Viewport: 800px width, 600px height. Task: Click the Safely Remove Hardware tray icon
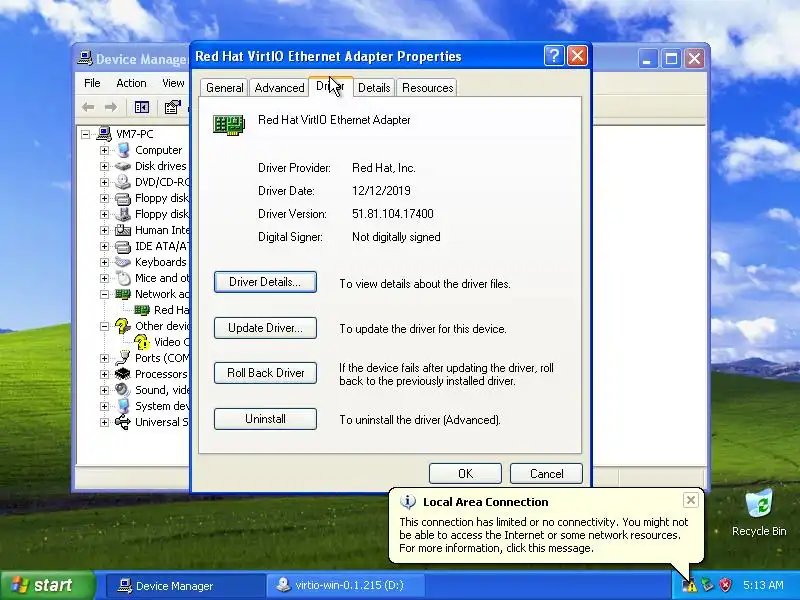pyautogui.click(x=707, y=585)
